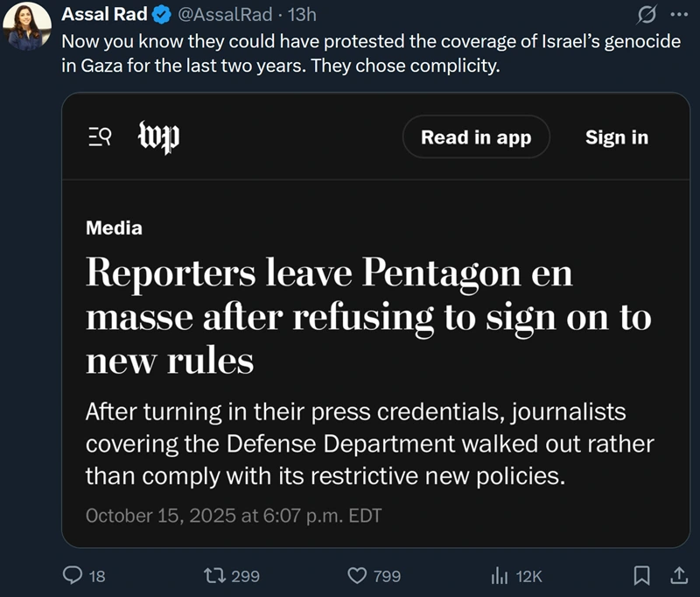The width and height of the screenshot is (700, 597).
Task: Click the reply comment icon
Action: coord(73,575)
